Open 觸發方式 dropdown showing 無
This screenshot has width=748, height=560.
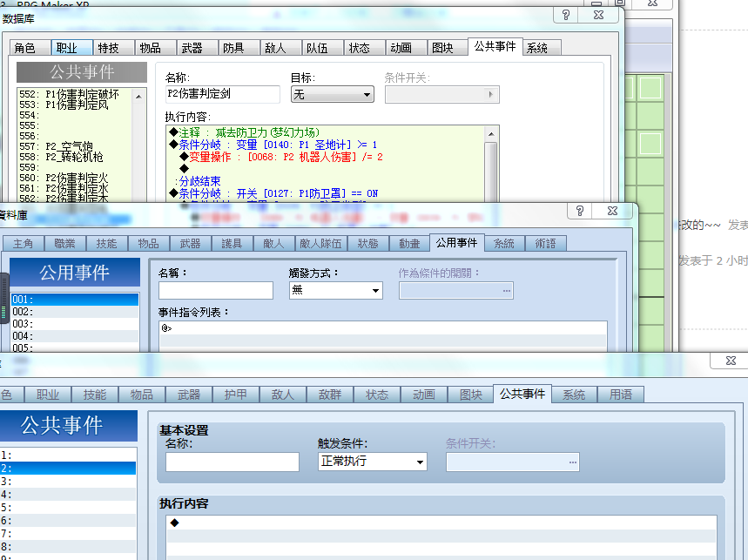pyautogui.click(x=336, y=291)
